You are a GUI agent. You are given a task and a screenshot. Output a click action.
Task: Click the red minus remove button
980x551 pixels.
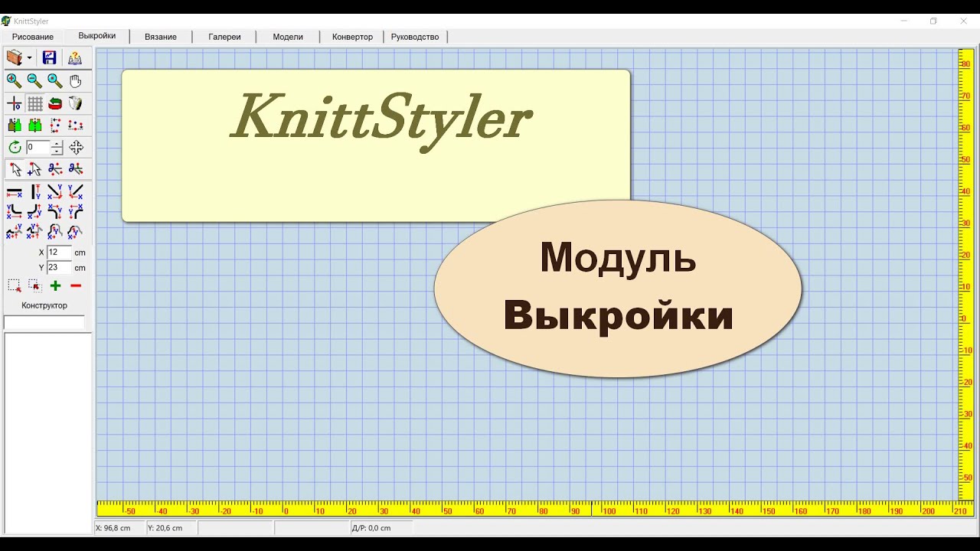[x=76, y=285]
